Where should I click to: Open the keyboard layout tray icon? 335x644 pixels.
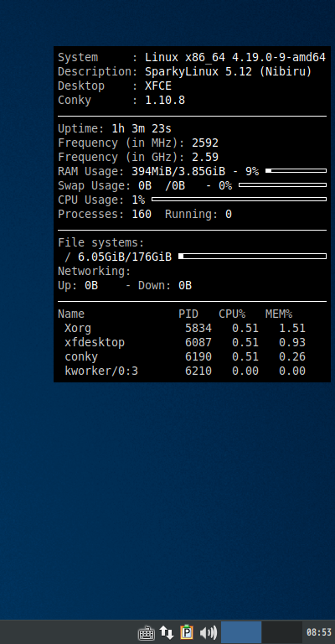pos(146,632)
